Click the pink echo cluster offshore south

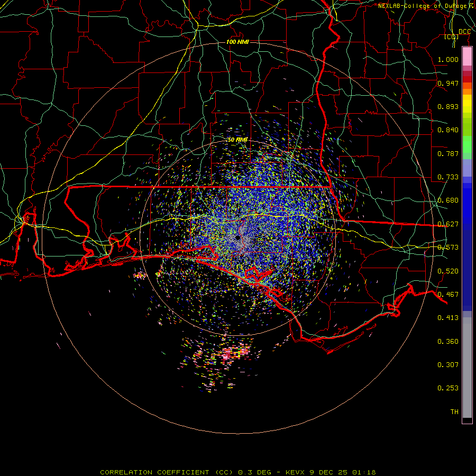pyautogui.click(x=235, y=353)
